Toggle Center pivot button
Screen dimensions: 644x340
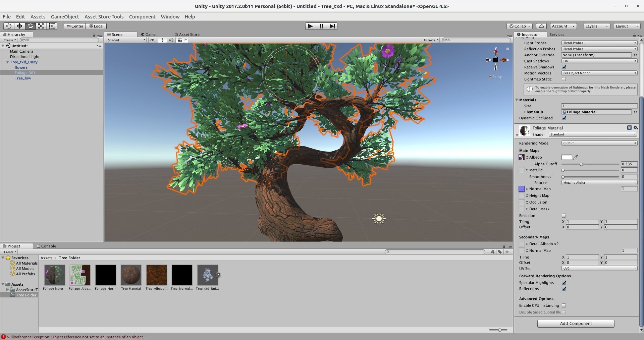(75, 26)
